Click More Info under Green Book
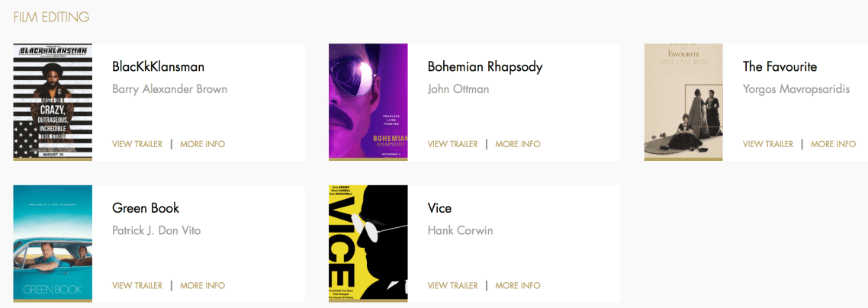The width and height of the screenshot is (868, 308). pos(202,286)
